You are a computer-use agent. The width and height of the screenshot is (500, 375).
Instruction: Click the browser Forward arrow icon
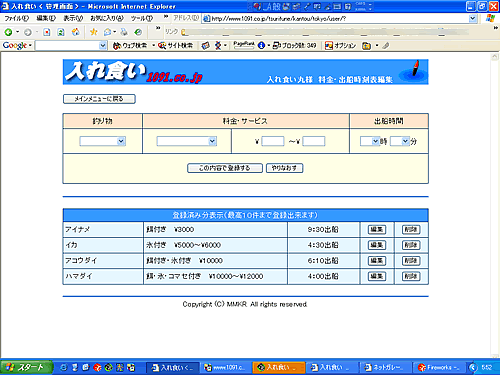point(28,32)
